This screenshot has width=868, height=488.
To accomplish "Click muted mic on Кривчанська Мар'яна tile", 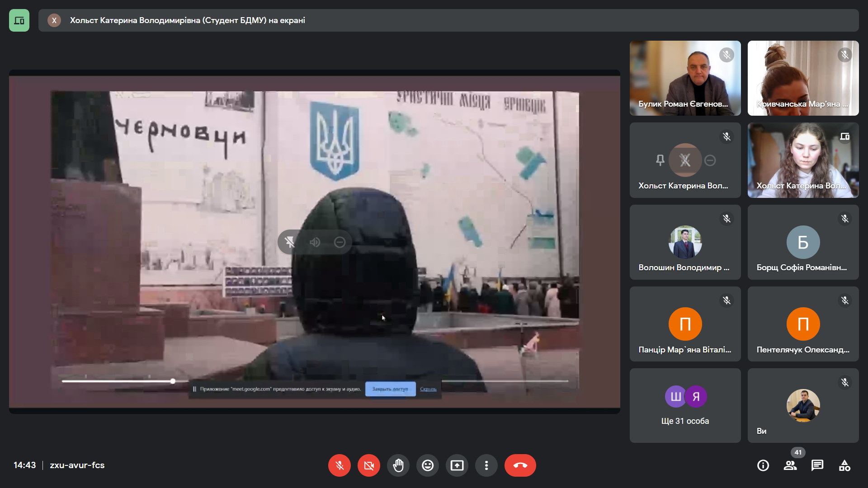I will tap(845, 55).
